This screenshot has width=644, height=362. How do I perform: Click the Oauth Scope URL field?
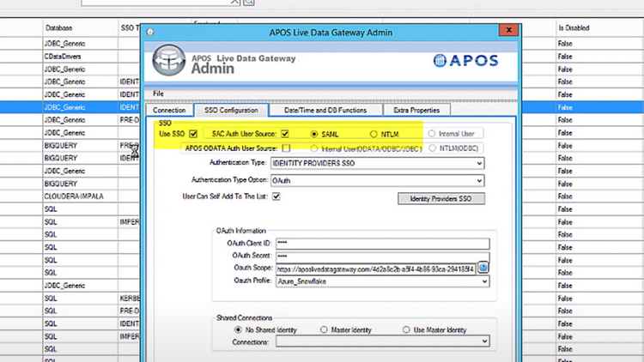[x=376, y=269]
